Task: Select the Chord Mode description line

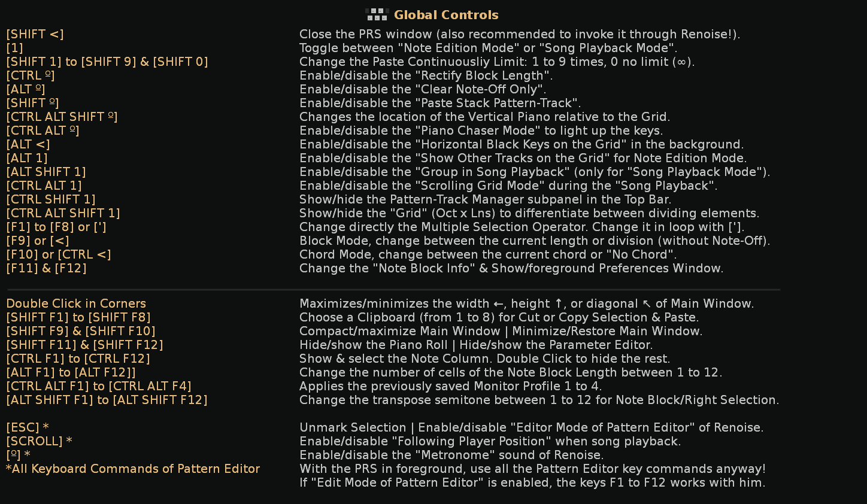Action: click(488, 254)
